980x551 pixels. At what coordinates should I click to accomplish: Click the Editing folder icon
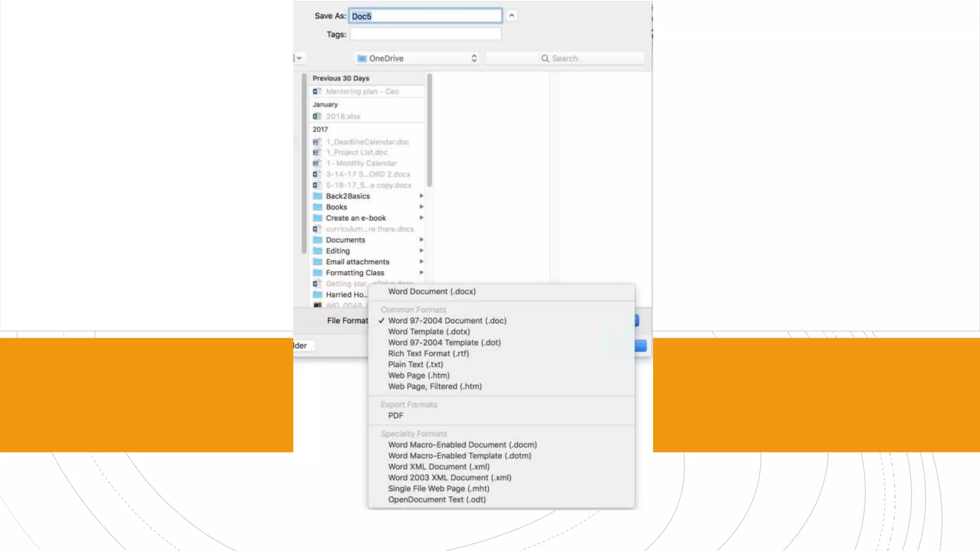317,251
